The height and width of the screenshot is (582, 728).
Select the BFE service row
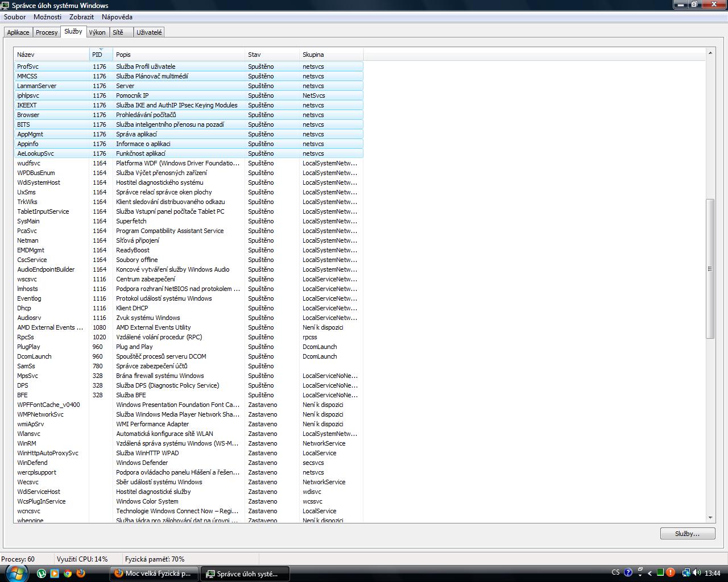(188, 395)
